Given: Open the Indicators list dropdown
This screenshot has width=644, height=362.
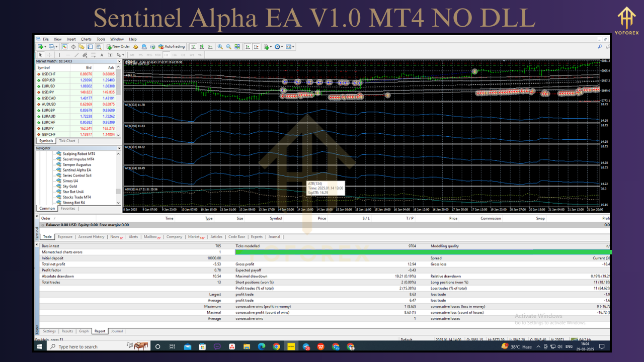Looking at the screenshot, I should click(x=267, y=47).
